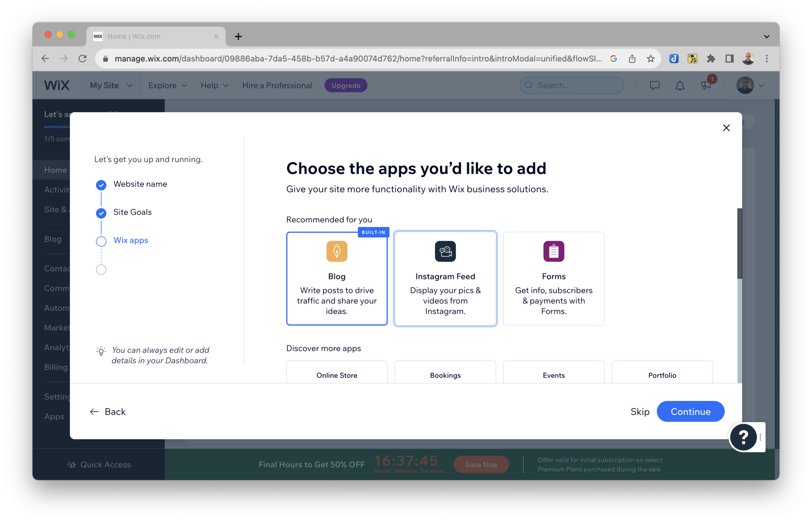Image resolution: width=812 pixels, height=523 pixels.
Task: Click the announcements megaphone icon
Action: coord(706,85)
